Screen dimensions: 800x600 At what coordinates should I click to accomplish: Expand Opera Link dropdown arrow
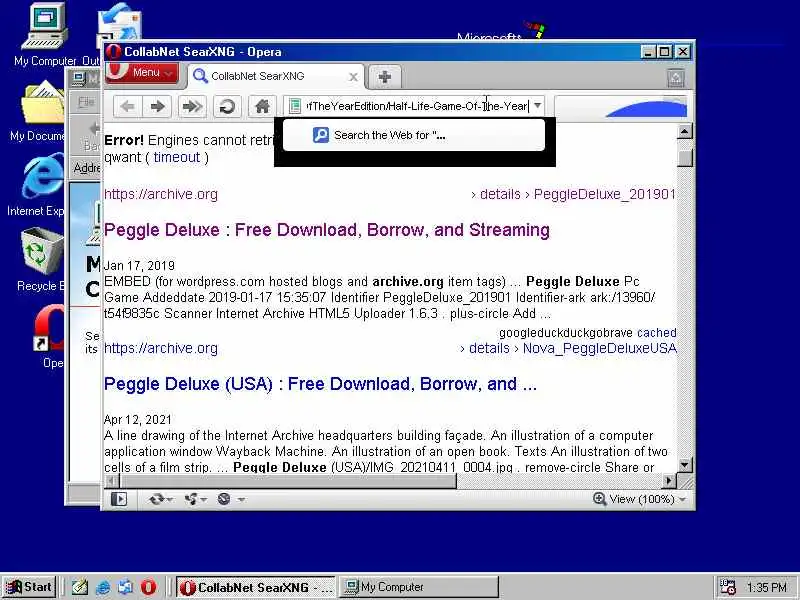[x=170, y=499]
